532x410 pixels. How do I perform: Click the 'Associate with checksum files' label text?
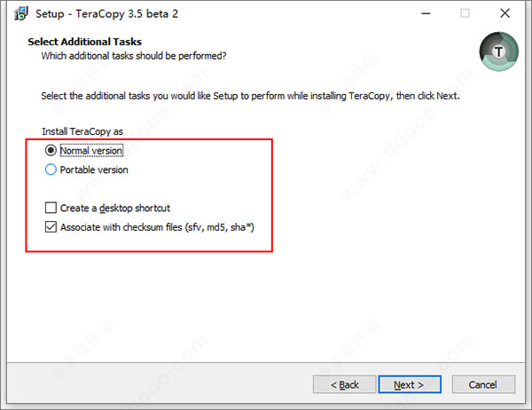point(157,227)
